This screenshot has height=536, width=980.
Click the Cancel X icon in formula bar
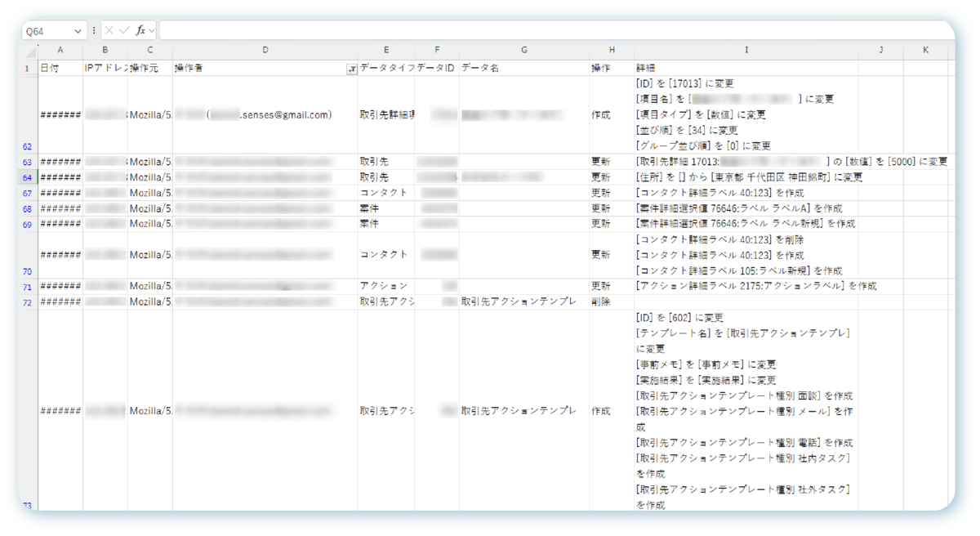tap(110, 30)
